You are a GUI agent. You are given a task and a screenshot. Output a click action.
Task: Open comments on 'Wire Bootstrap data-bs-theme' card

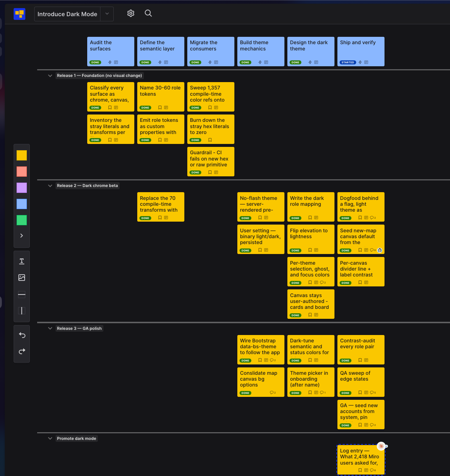click(x=273, y=360)
